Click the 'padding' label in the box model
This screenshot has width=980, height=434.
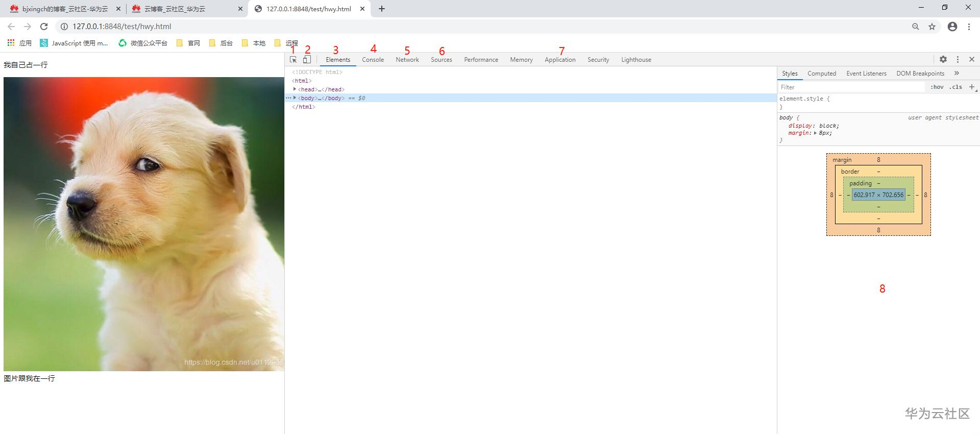point(861,183)
